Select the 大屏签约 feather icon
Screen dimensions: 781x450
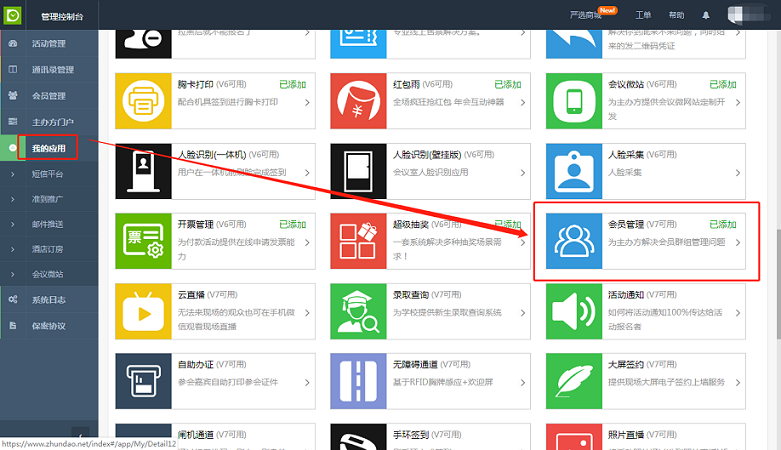point(574,381)
